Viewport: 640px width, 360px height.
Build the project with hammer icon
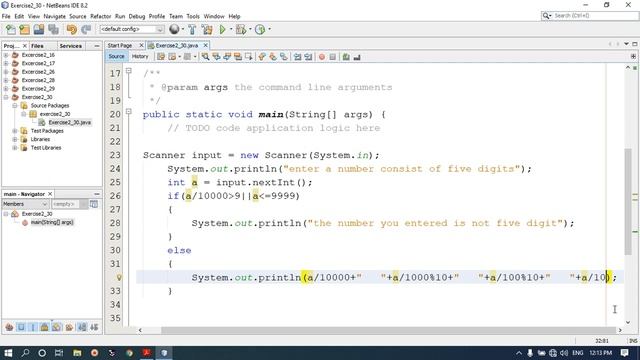coord(192,29)
